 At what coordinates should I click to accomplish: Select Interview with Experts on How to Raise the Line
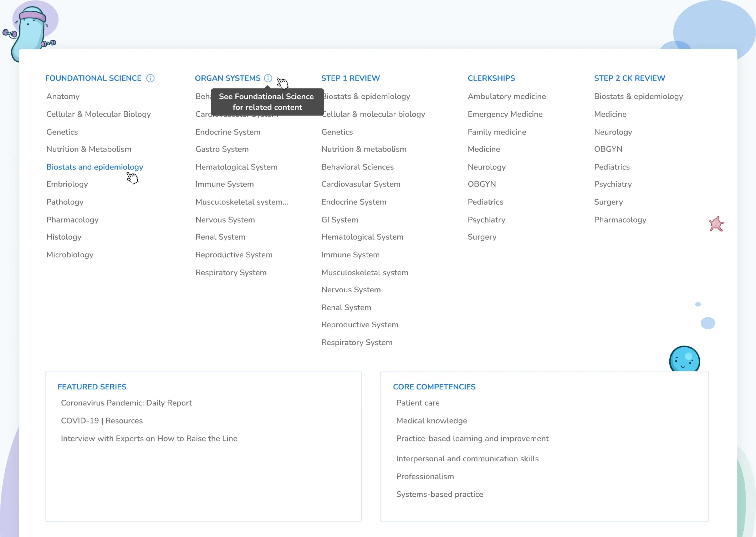(x=149, y=438)
